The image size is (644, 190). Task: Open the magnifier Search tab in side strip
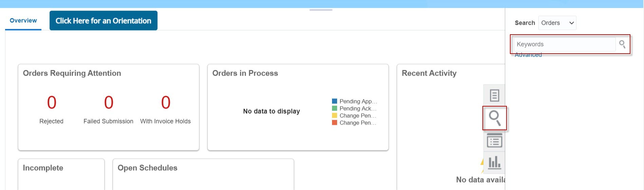(x=494, y=118)
